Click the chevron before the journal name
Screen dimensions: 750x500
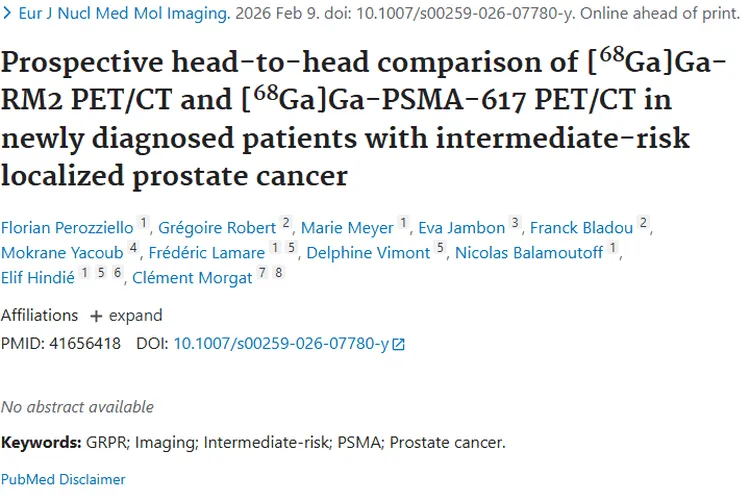(x=7, y=15)
